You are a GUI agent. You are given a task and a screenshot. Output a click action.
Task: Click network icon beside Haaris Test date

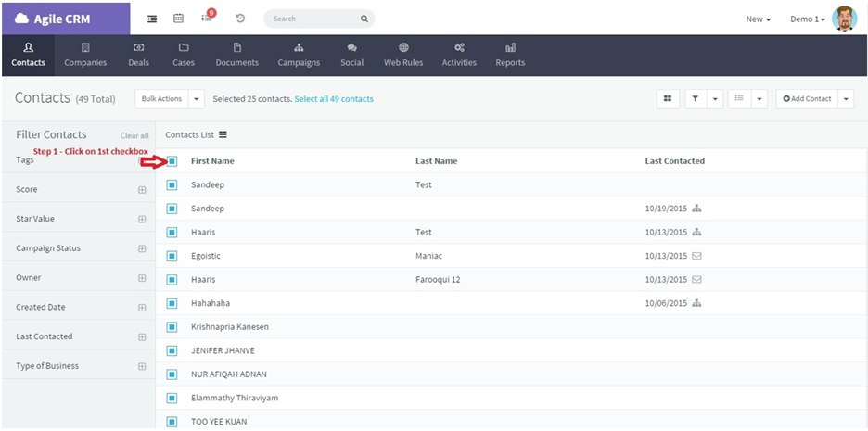(697, 233)
